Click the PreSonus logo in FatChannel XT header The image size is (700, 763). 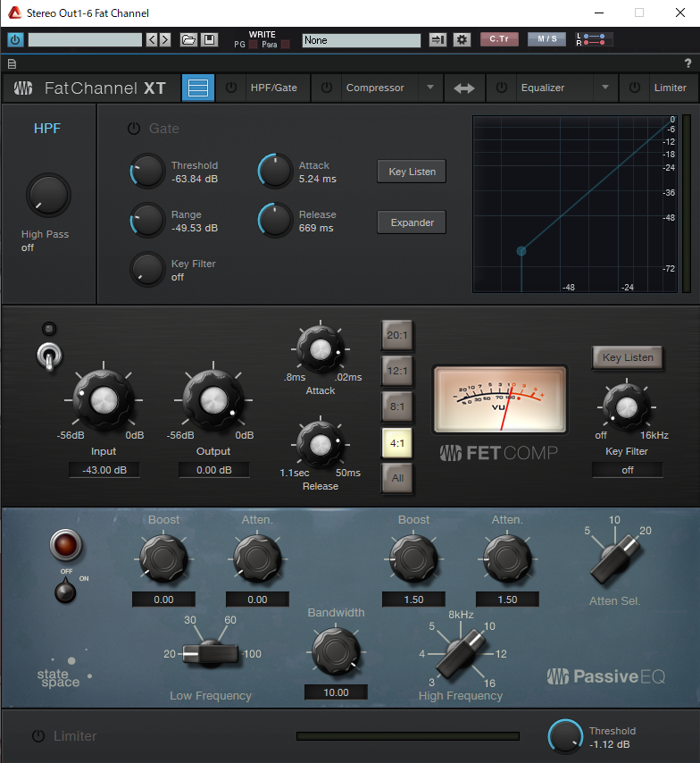[23, 88]
